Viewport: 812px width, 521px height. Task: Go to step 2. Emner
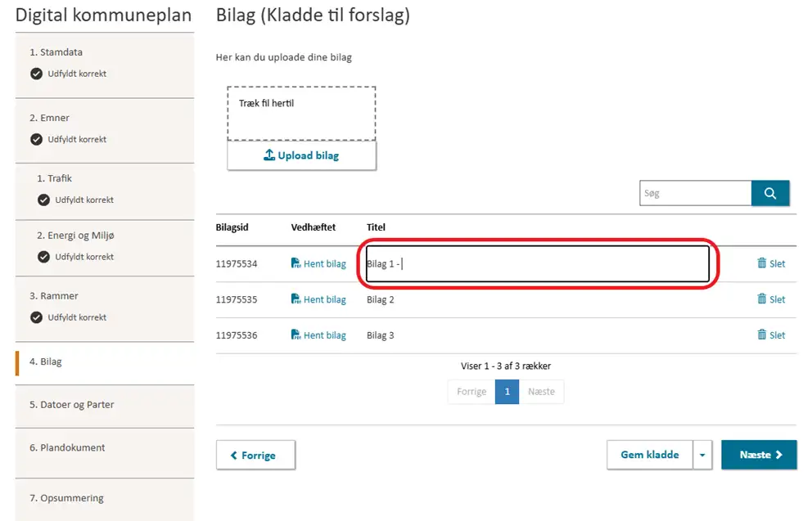pos(55,118)
